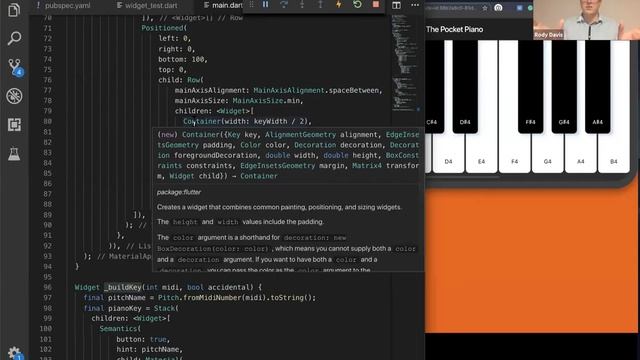The width and height of the screenshot is (640, 360).
Task: Open editor More Actions menu
Action: pyautogui.click(x=415, y=5)
